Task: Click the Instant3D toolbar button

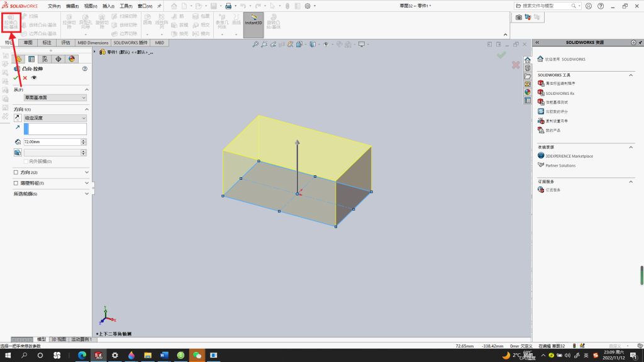Action: [x=253, y=25]
